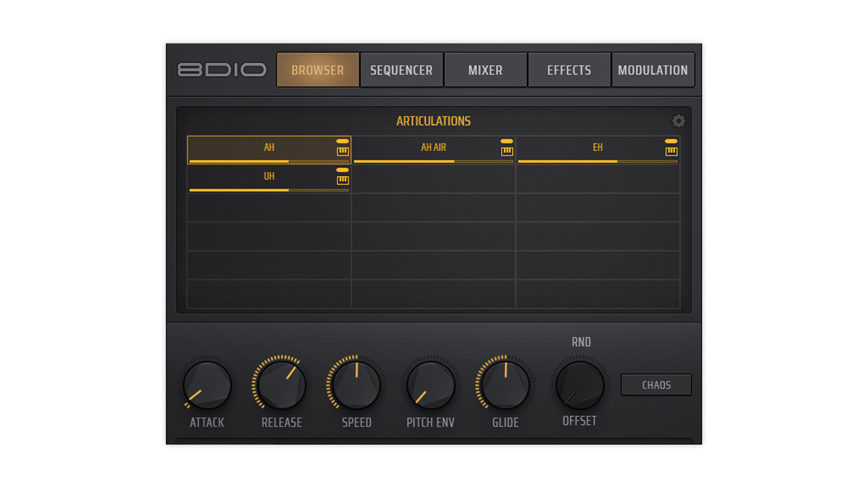Image resolution: width=868 pixels, height=488 pixels.
Task: Open the Articulations settings gear
Action: pos(678,121)
